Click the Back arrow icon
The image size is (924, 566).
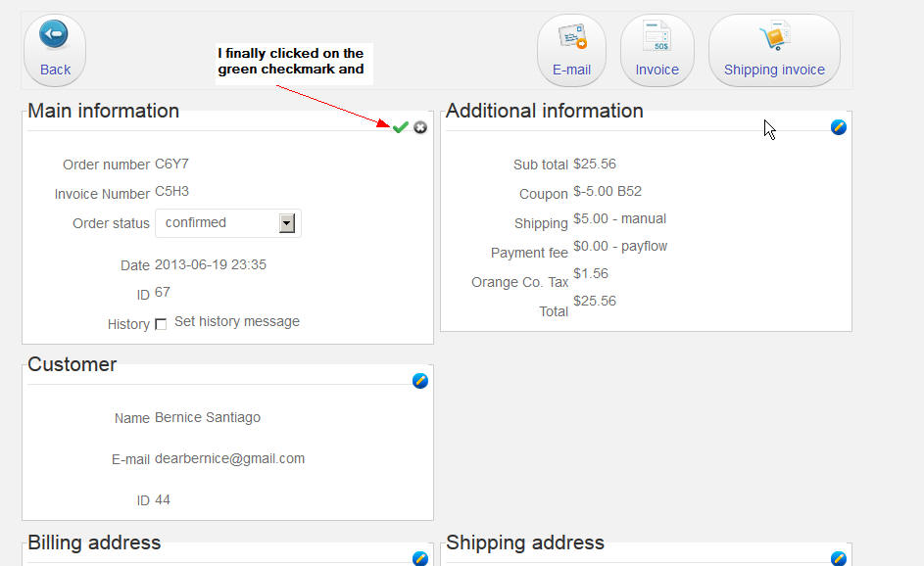54,35
